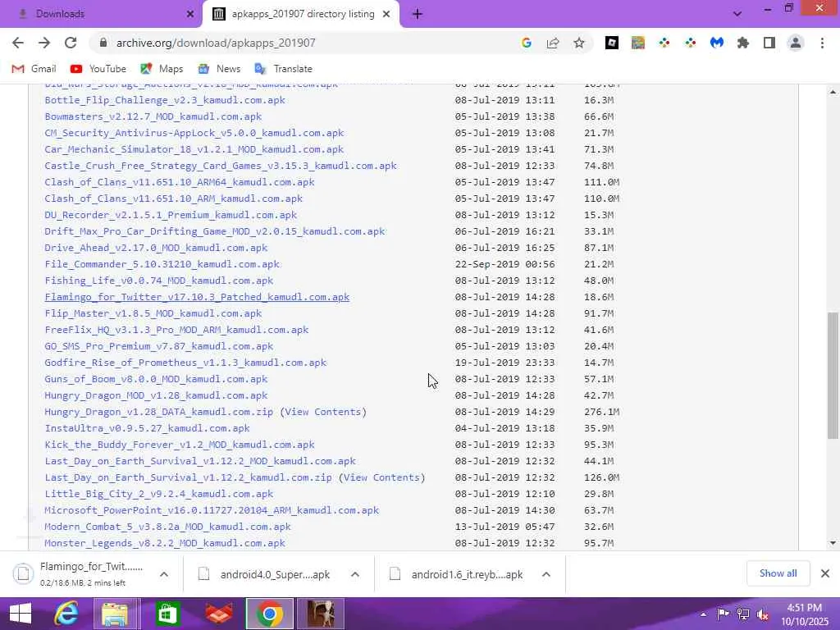Download Bowmasters_v2.12.7_MOD apk

point(153,116)
